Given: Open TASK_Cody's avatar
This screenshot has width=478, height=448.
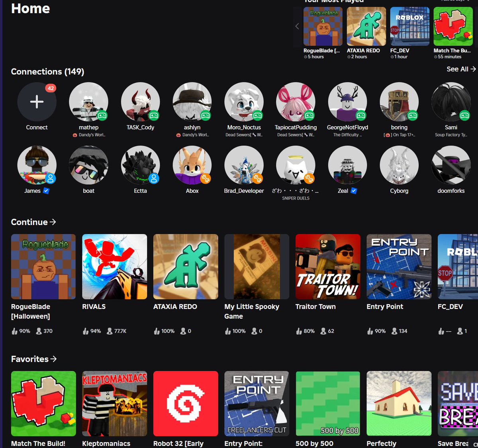Looking at the screenshot, I should [x=140, y=102].
